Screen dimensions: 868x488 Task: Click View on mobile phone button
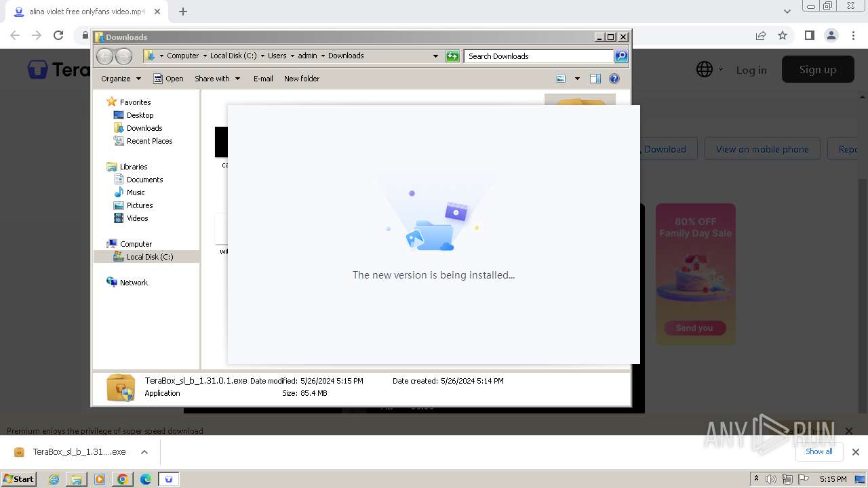762,149
